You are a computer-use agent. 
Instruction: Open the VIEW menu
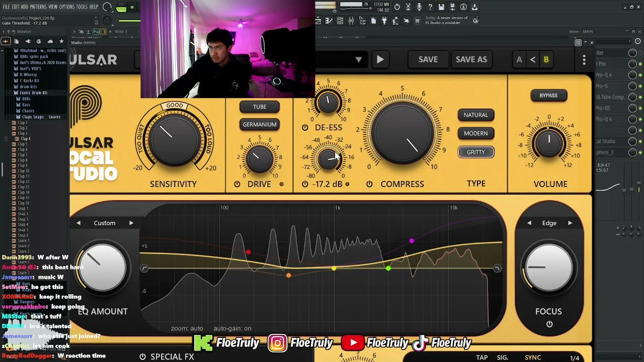tap(53, 7)
